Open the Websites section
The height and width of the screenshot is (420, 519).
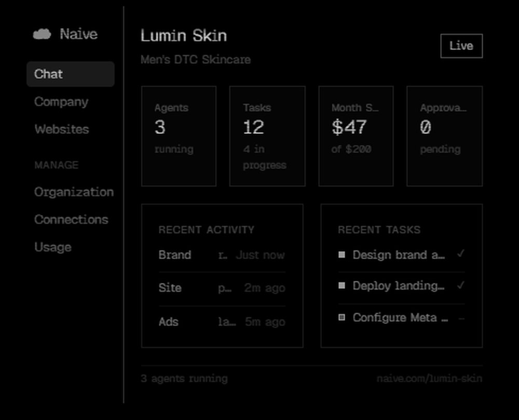click(62, 129)
